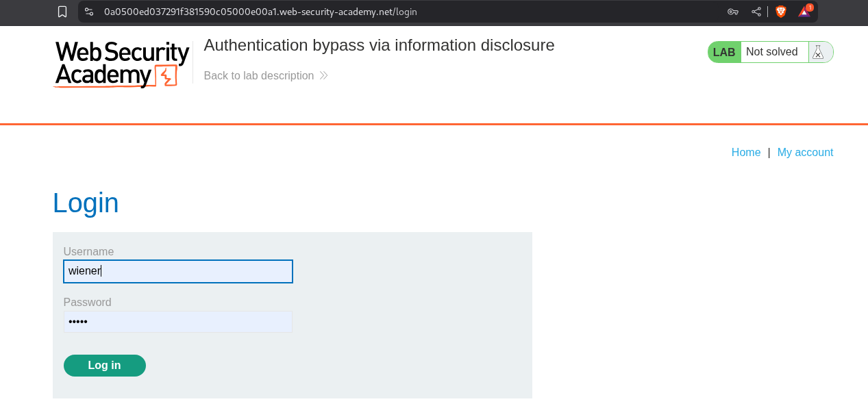Viewport: 868px width, 419px height.
Task: Open site settings icon beside the URL
Action: click(x=89, y=12)
